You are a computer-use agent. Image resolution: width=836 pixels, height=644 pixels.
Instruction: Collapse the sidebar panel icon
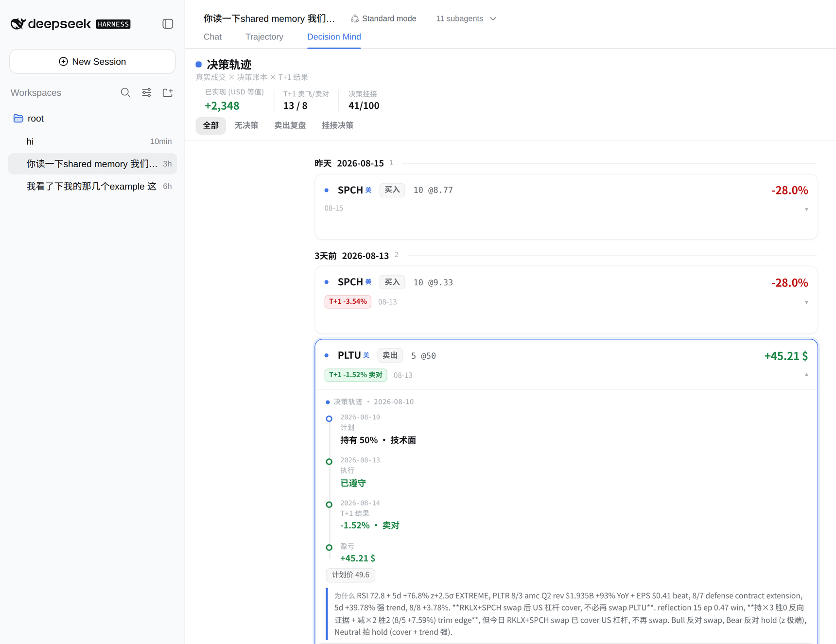point(168,24)
